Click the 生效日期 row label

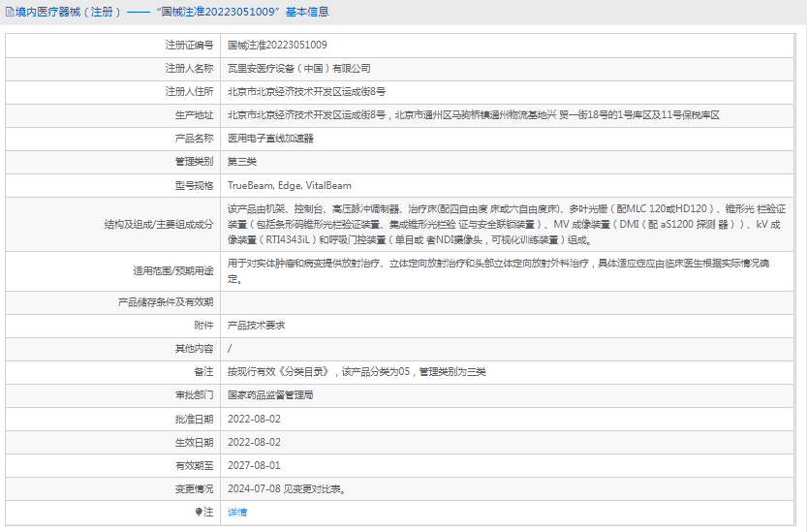(x=195, y=442)
